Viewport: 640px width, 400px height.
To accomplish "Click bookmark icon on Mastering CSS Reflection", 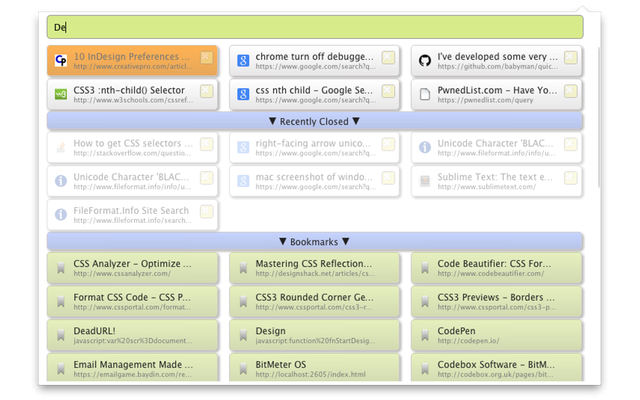I will click(x=243, y=268).
